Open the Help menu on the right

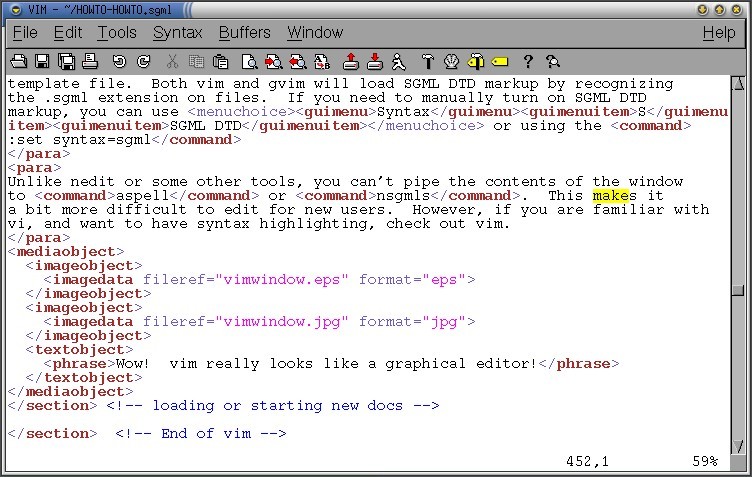tap(718, 33)
